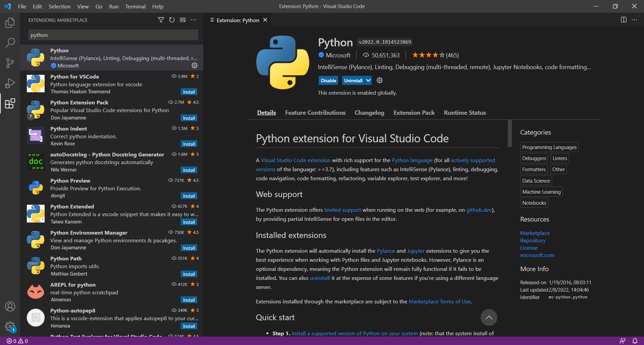This screenshot has height=345, width=644.
Task: Open the Marketplace Terms of Use link
Action: 440,301
